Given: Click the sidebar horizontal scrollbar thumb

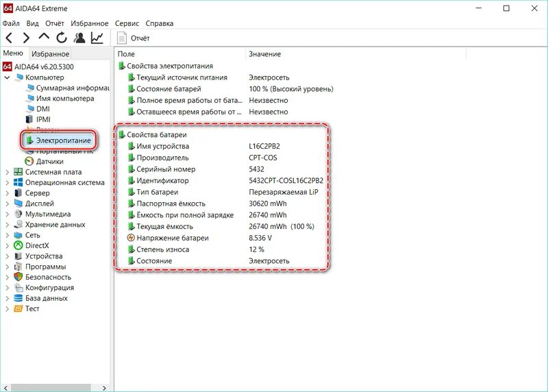Looking at the screenshot, I should pyautogui.click(x=51, y=387).
